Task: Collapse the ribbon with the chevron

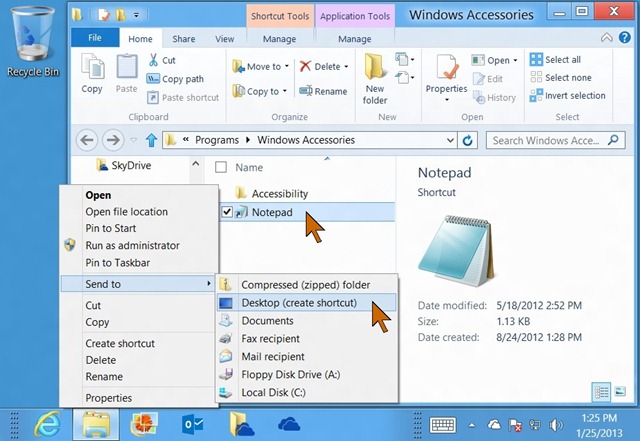Action: tap(607, 38)
